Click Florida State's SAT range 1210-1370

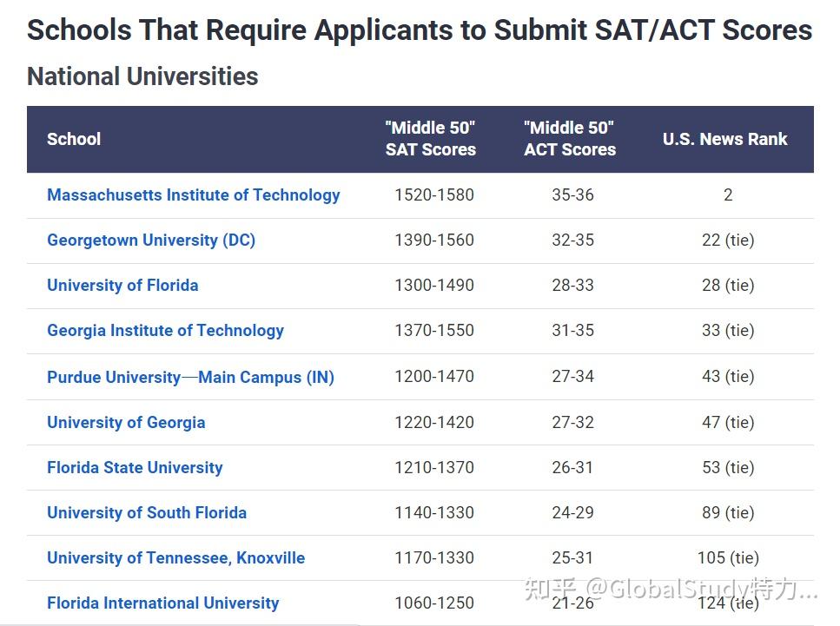coord(434,467)
